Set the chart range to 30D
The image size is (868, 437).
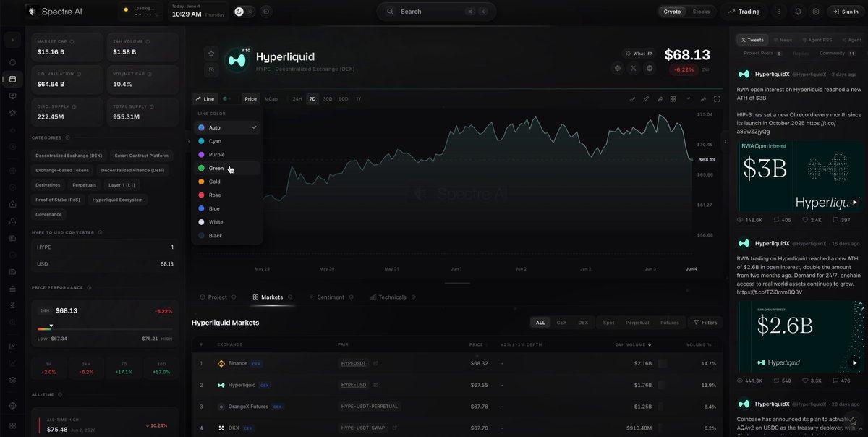328,98
